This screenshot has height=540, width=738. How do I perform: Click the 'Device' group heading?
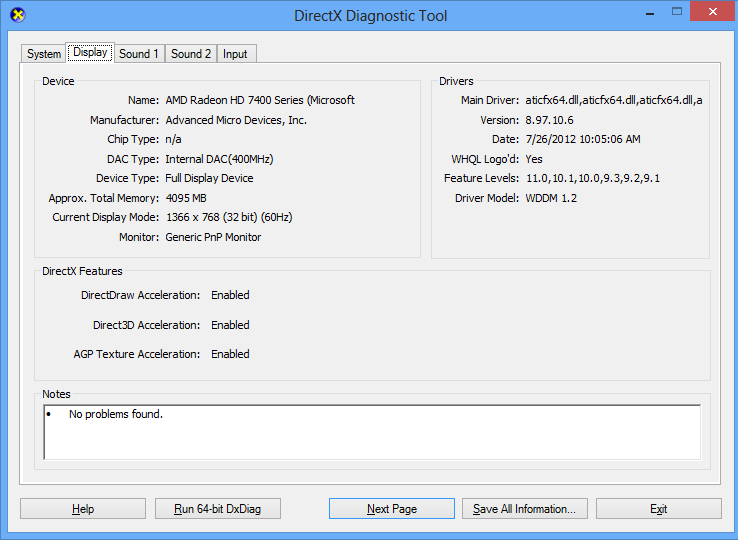[x=58, y=81]
